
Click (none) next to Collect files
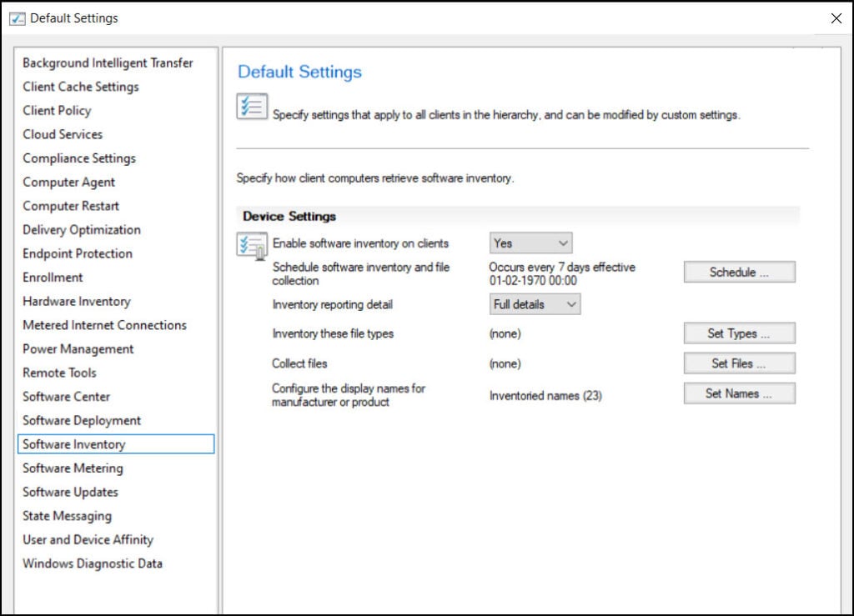click(x=505, y=363)
